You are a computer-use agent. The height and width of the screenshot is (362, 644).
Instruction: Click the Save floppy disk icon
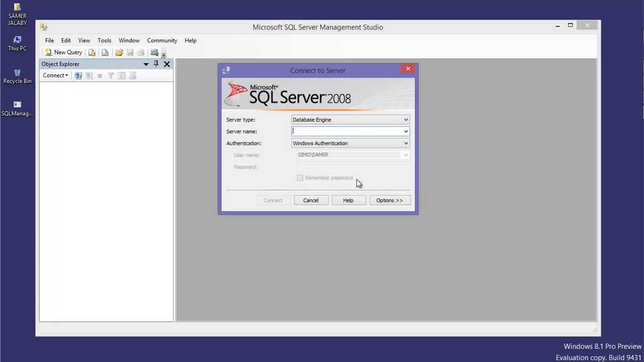[x=130, y=52]
